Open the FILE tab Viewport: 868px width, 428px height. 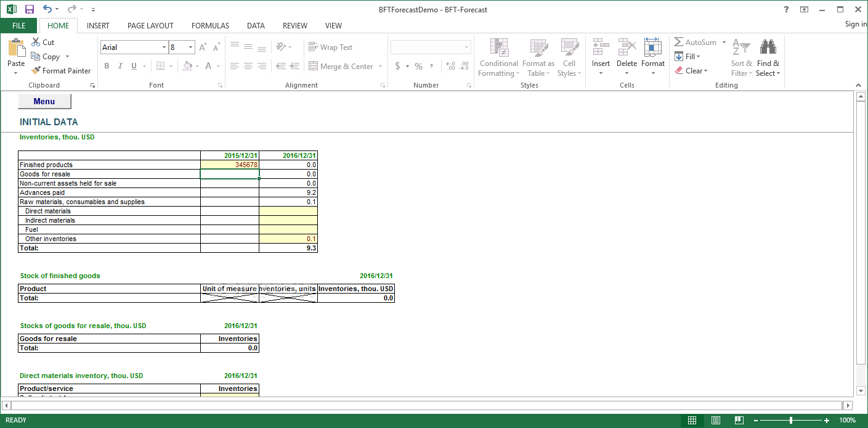click(19, 25)
